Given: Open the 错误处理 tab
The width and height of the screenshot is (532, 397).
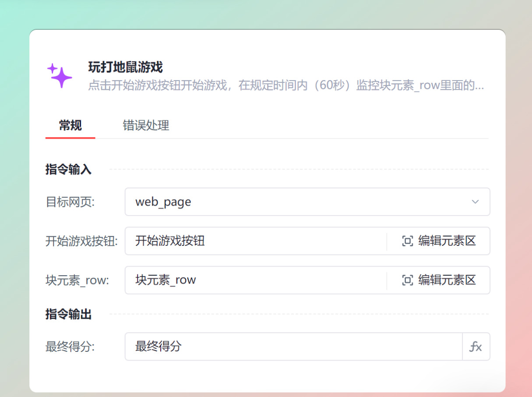Looking at the screenshot, I should [146, 126].
